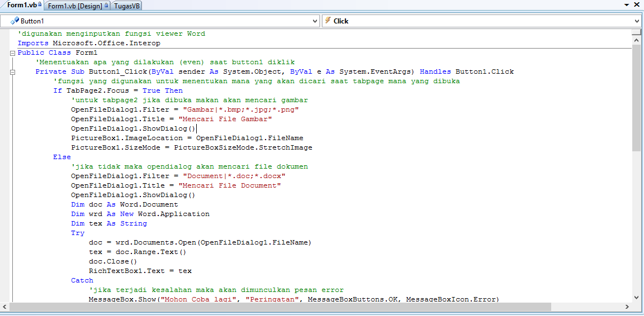Click 'PictureBoxSizeMode.StretchImage' in the code
This screenshot has height=316, width=644.
(x=243, y=147)
